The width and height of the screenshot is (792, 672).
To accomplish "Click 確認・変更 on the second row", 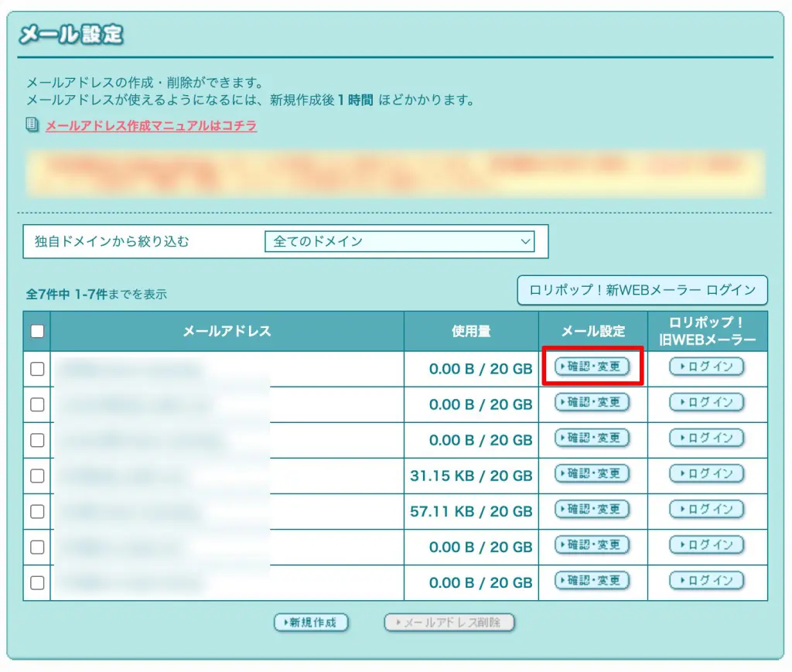I will tap(592, 403).
